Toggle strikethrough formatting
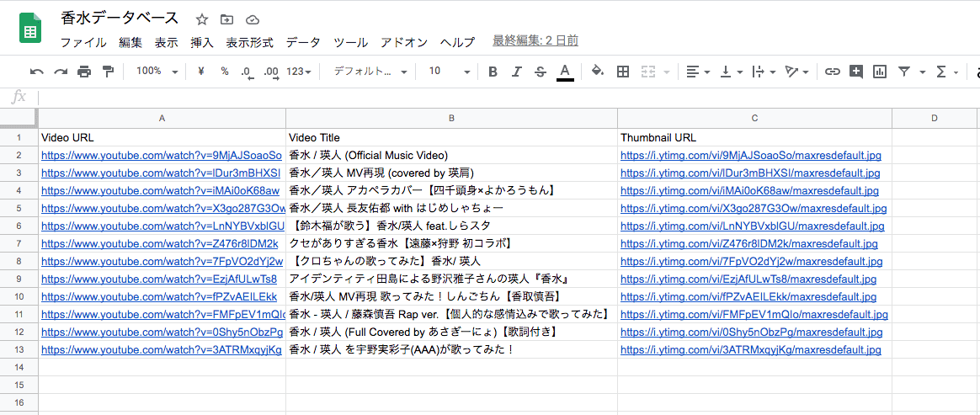The height and width of the screenshot is (415, 980). (540, 72)
